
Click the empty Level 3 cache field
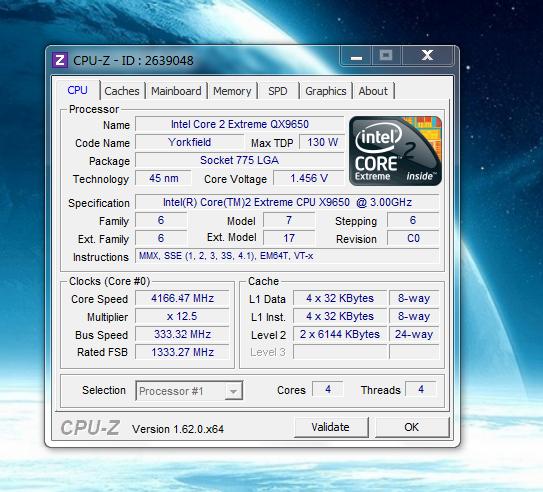[x=340, y=352]
